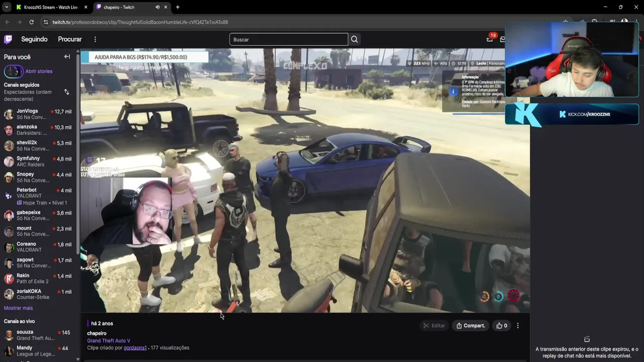Viewport: 644px width, 362px height.
Task: Open the Procurar page
Action: click(x=70, y=39)
